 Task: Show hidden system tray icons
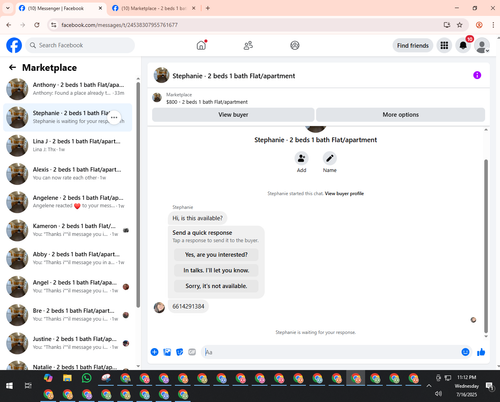click(429, 386)
